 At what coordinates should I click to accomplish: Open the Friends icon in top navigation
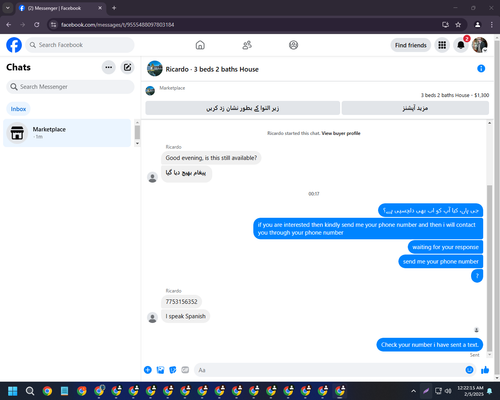click(x=247, y=45)
